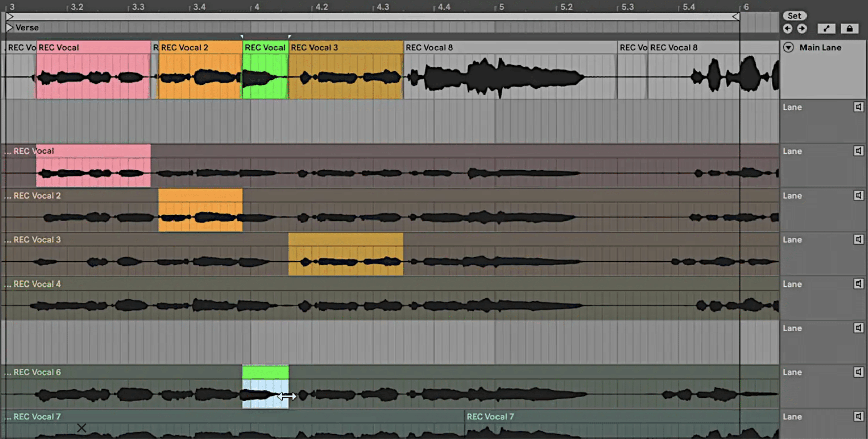The height and width of the screenshot is (439, 868).
Task: Click the Main Lane track name
Action: 820,47
